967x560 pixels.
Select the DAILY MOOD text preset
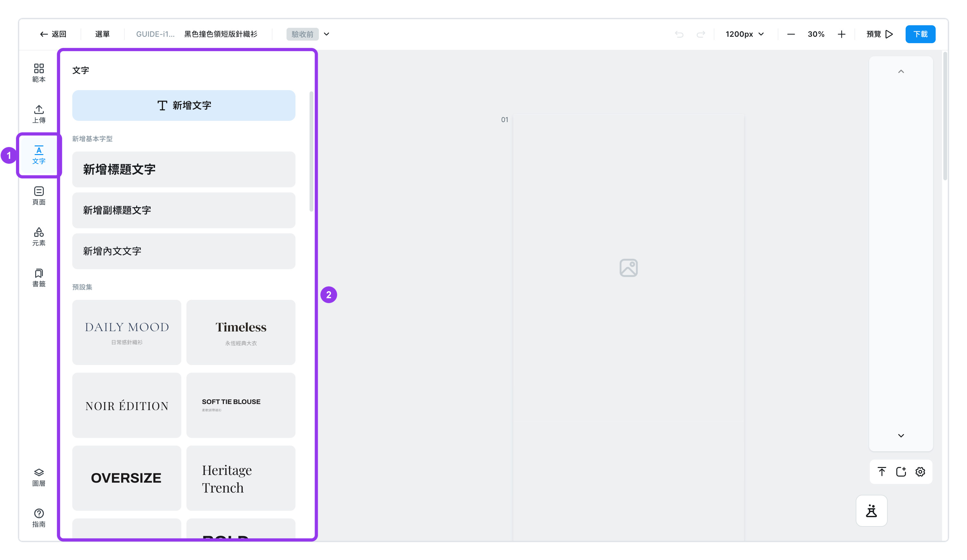pos(127,332)
